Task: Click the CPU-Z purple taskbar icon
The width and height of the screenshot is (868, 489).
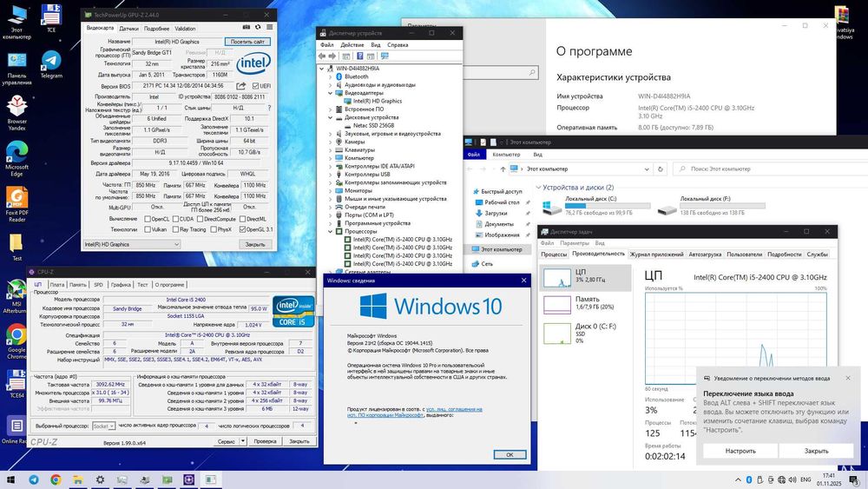Action: 188,479
